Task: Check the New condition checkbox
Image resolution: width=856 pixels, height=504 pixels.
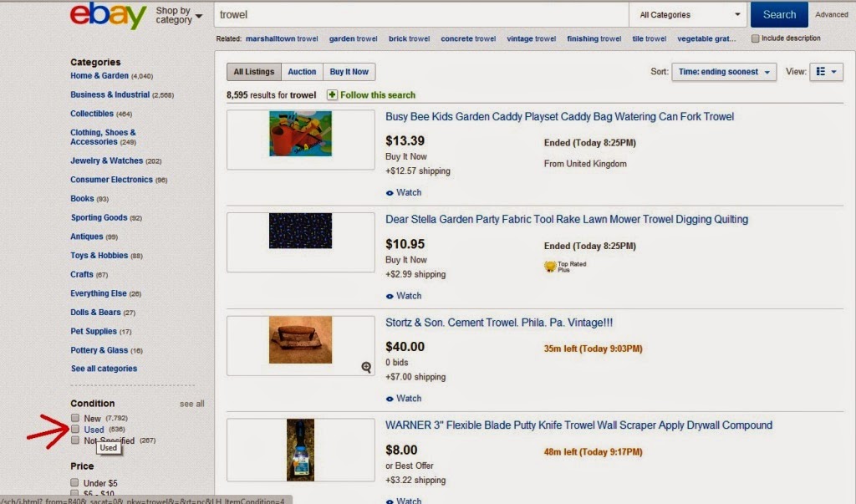Action: tap(74, 418)
